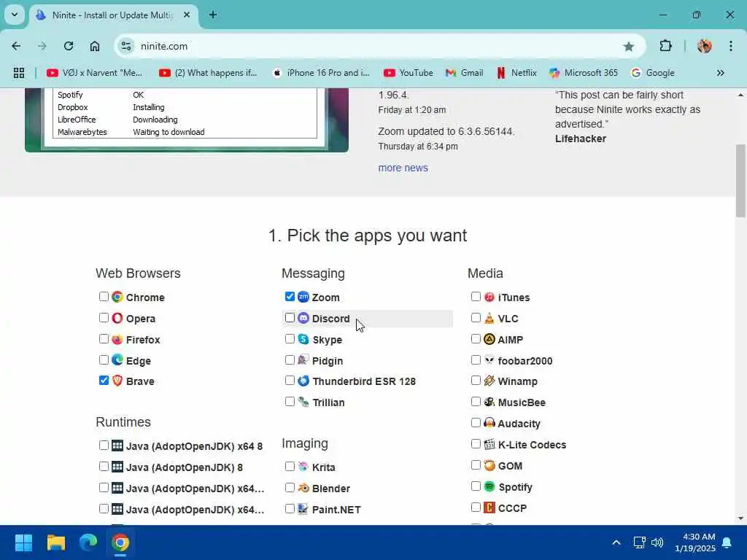Check the VLC checkbox
This screenshot has width=747, height=560.
click(476, 318)
